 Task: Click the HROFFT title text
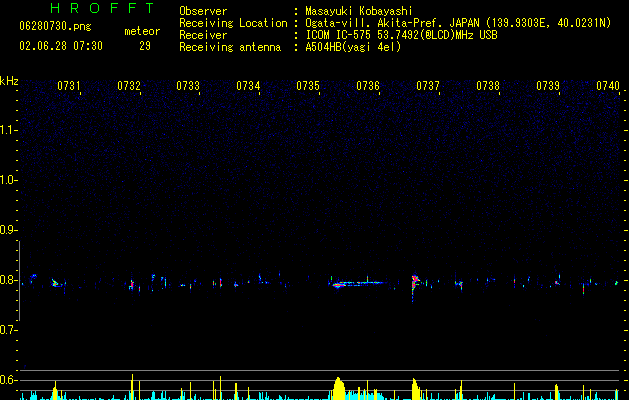102,8
